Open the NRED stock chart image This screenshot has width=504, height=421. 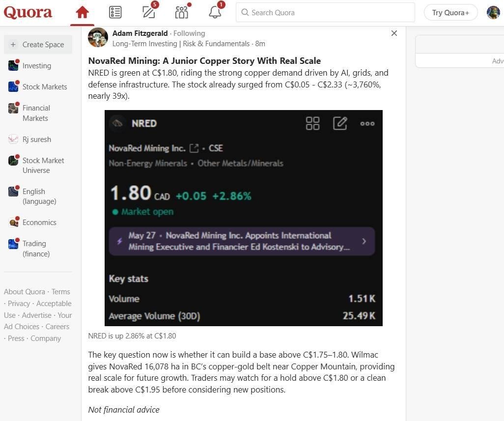[243, 218]
